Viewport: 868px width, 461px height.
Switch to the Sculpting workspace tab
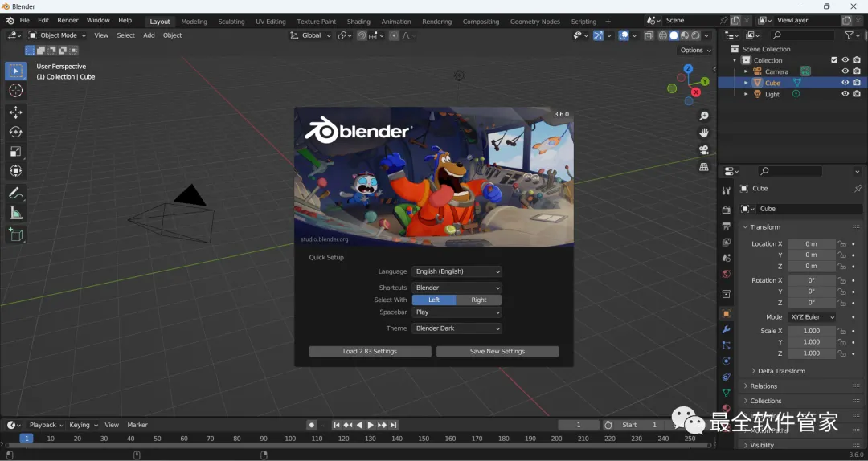click(x=231, y=22)
